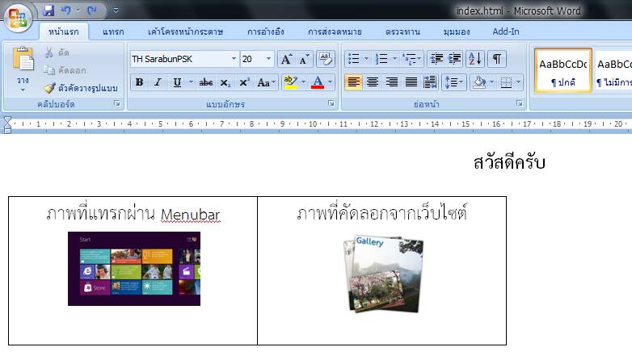Switch to the แทรก tab
632x364 pixels.
(x=113, y=31)
